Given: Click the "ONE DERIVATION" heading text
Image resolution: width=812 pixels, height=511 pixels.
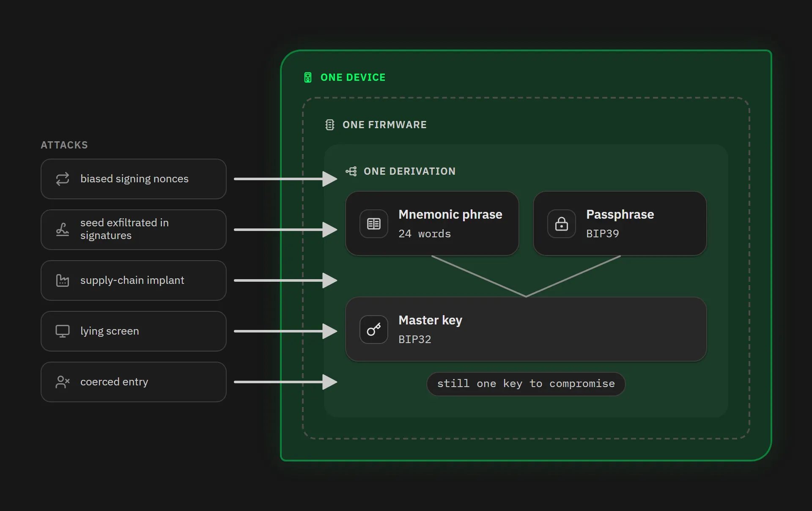Looking at the screenshot, I should pyautogui.click(x=409, y=171).
